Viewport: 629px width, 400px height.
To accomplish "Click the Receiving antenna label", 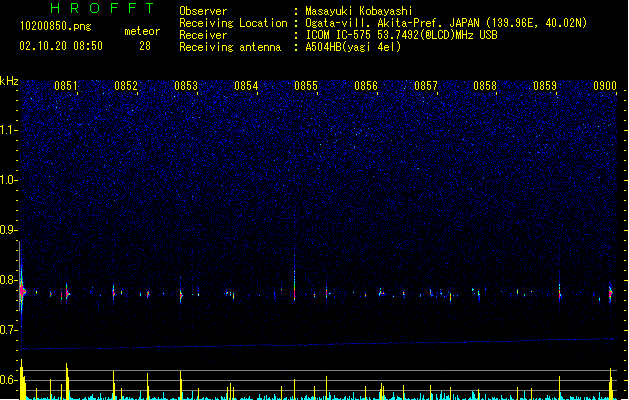I will 230,47.
